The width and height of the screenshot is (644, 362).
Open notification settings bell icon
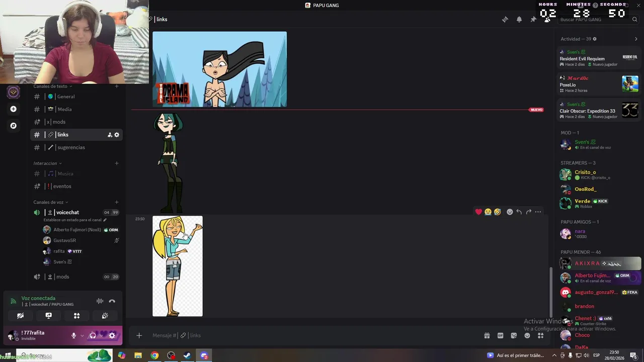coord(519,19)
